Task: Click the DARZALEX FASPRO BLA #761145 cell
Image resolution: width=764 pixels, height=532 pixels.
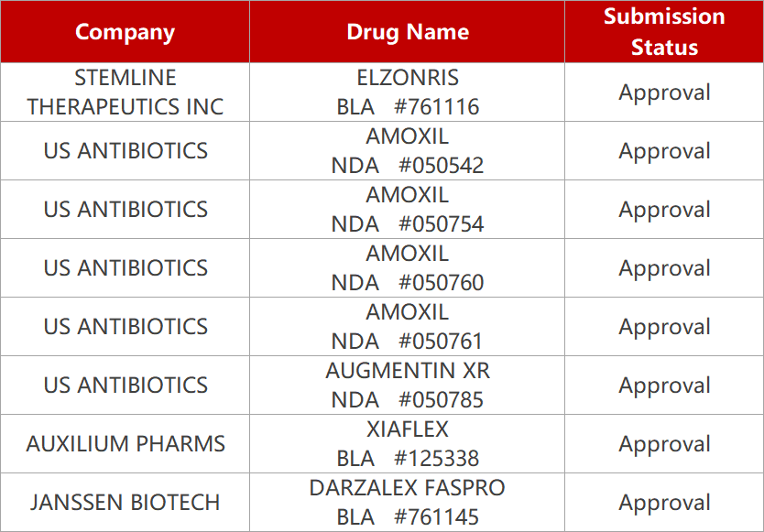Action: pyautogui.click(x=407, y=503)
